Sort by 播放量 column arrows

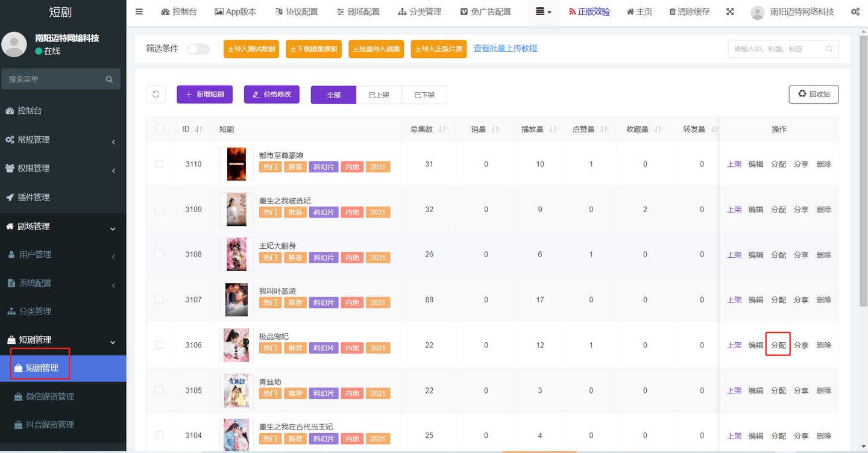tap(553, 130)
